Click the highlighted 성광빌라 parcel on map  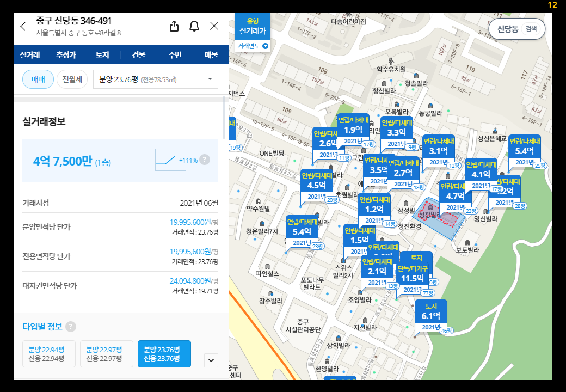438,218
